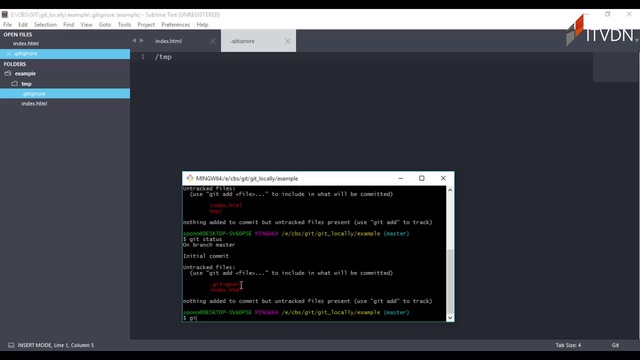Minimize the MINGW64 terminal window

click(x=400, y=178)
